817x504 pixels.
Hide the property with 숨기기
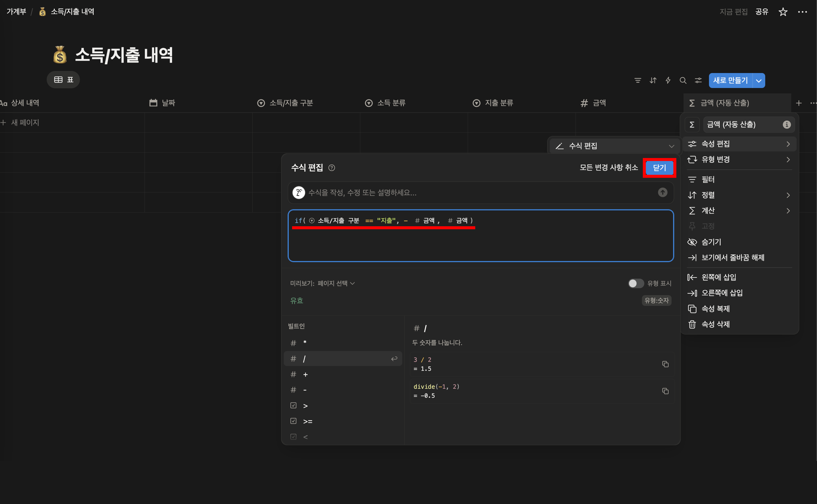click(711, 242)
